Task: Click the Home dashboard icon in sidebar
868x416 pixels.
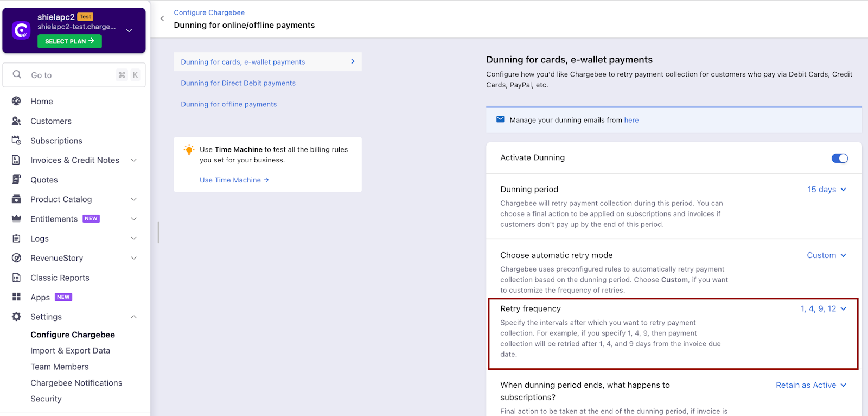Action: [x=16, y=101]
